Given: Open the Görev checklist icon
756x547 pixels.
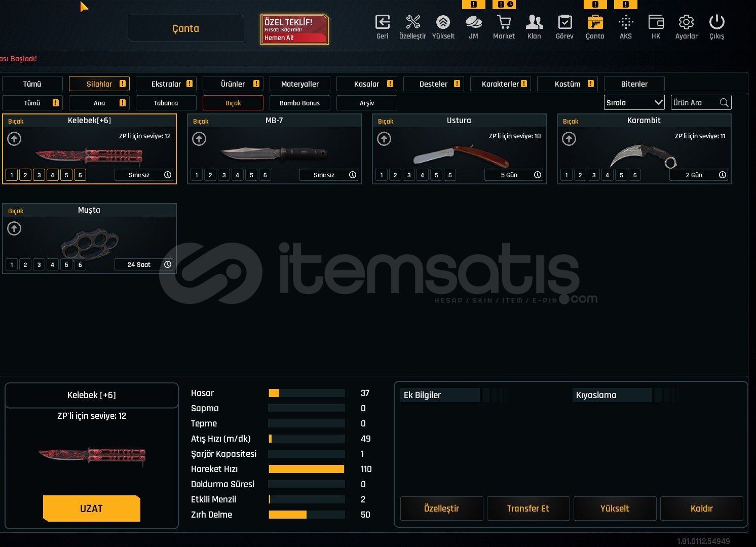Looking at the screenshot, I should [x=564, y=23].
